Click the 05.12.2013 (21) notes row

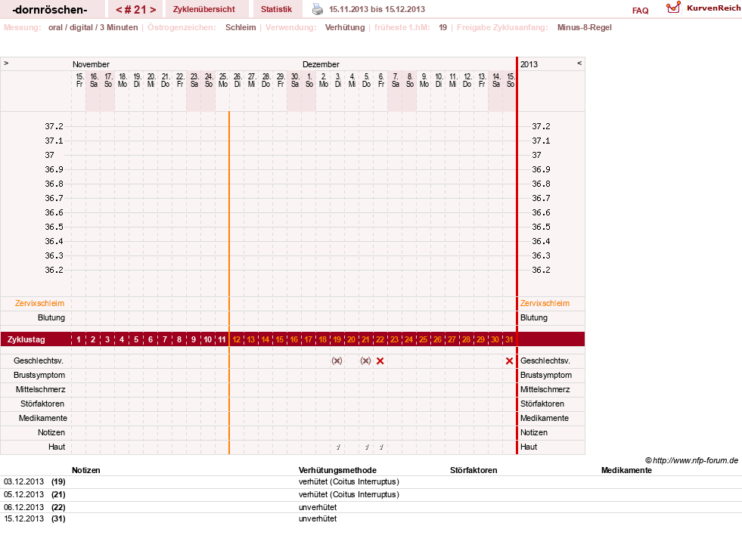[371, 495]
